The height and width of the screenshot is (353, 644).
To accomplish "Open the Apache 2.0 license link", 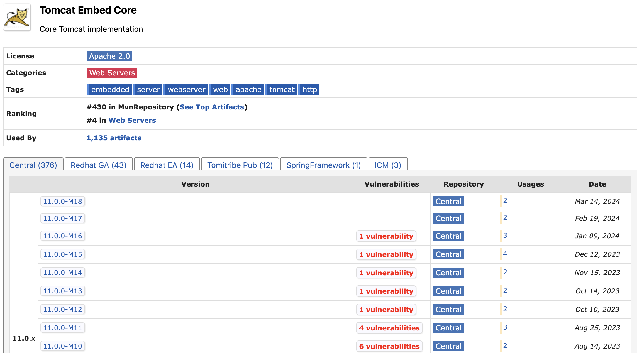I will point(109,56).
